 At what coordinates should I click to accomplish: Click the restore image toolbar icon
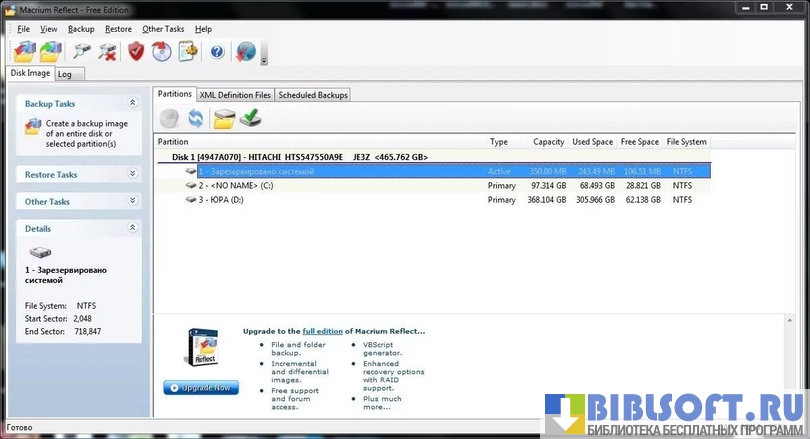point(53,51)
